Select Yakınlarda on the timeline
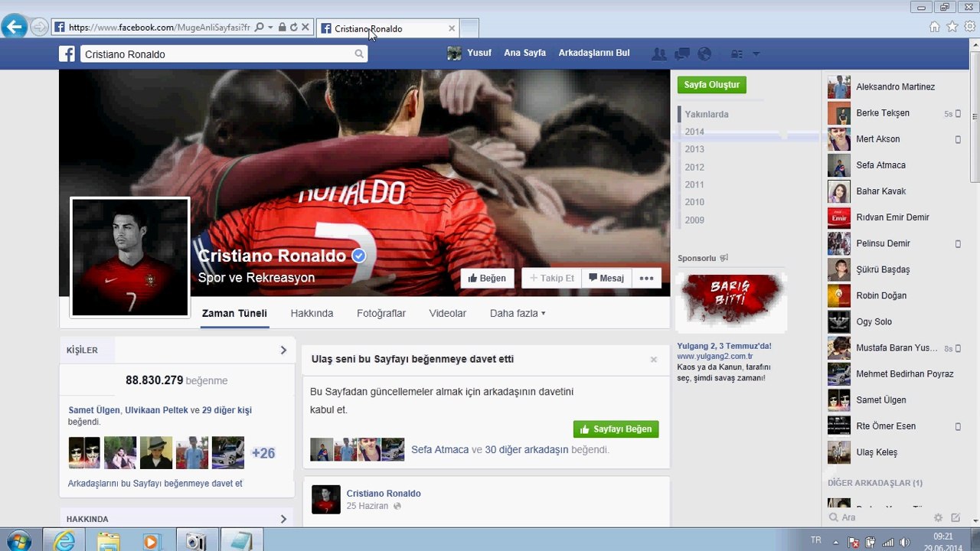 click(x=707, y=114)
